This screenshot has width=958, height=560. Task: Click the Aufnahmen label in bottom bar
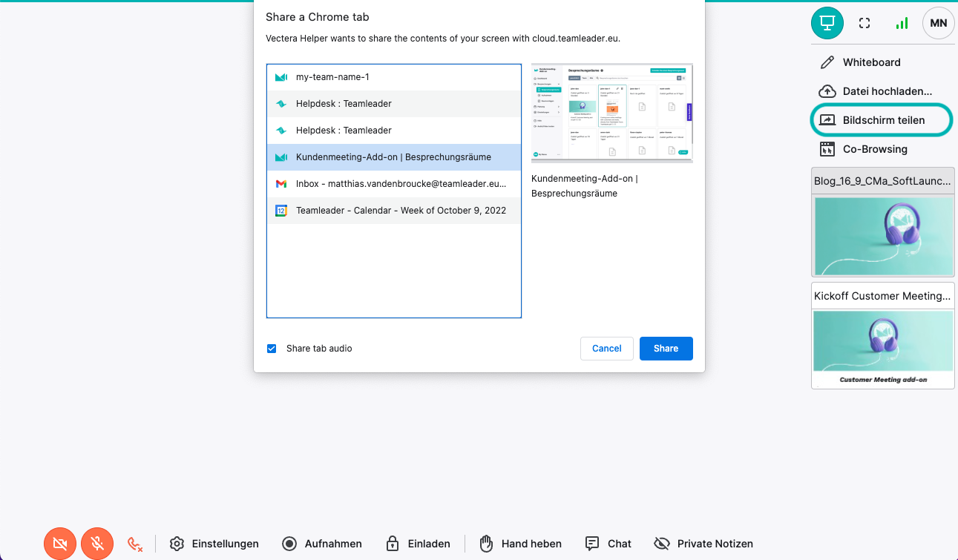tap(333, 544)
